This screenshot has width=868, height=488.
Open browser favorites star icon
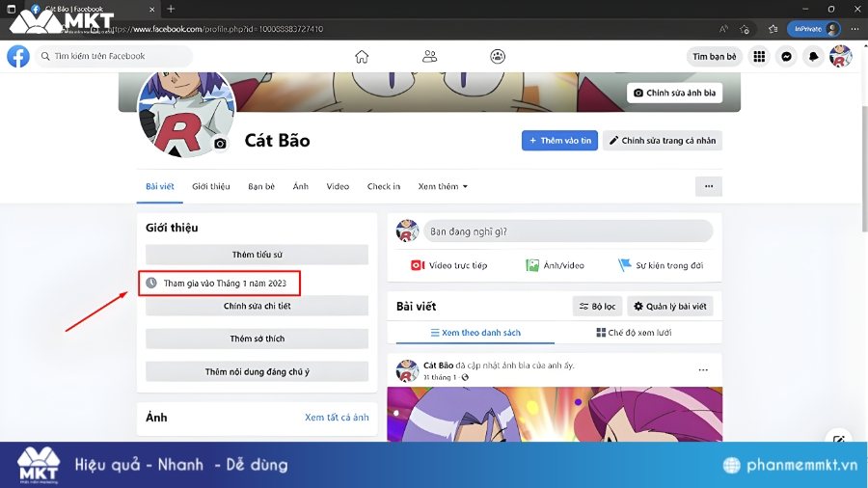pyautogui.click(x=773, y=29)
